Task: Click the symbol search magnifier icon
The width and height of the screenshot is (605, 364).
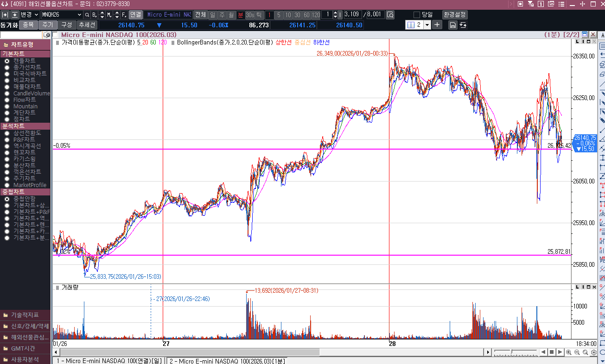Action: (x=87, y=15)
